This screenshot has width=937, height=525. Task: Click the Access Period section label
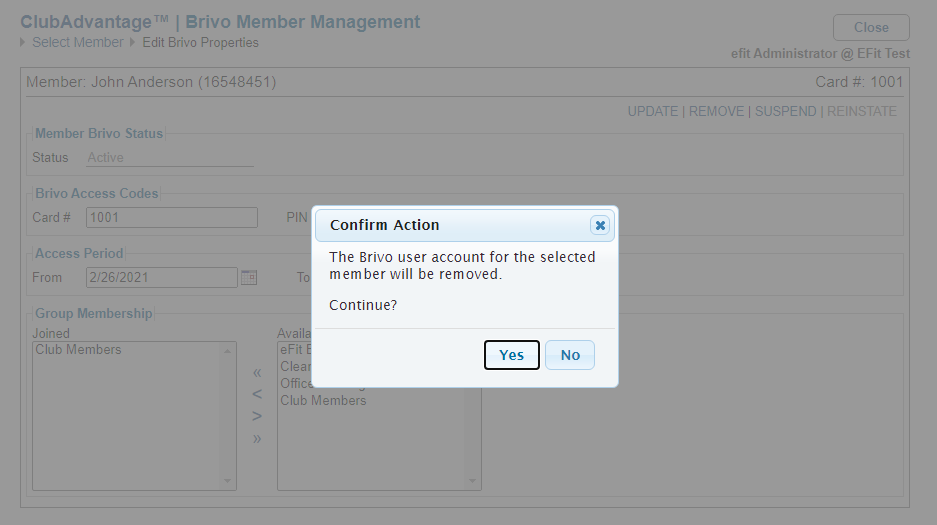coord(79,253)
